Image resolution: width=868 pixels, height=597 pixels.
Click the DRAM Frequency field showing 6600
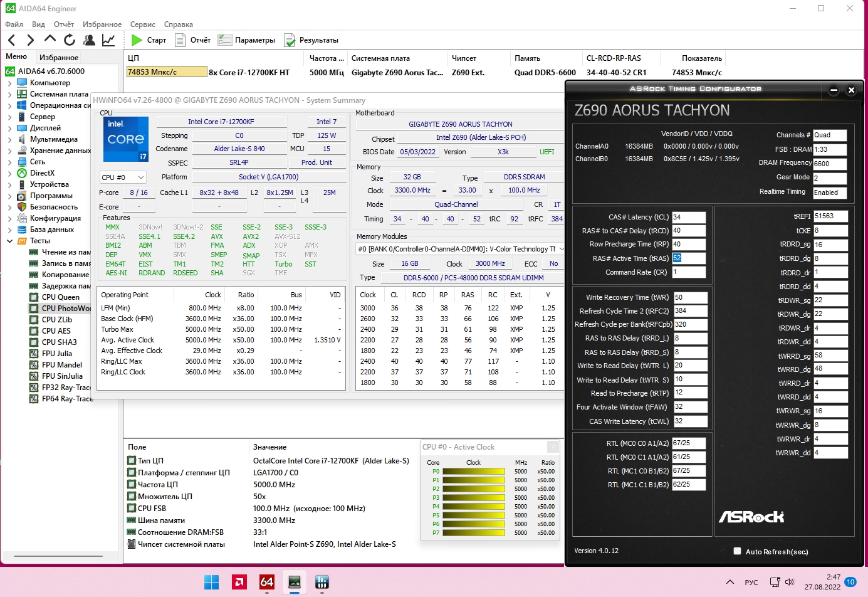[830, 164]
